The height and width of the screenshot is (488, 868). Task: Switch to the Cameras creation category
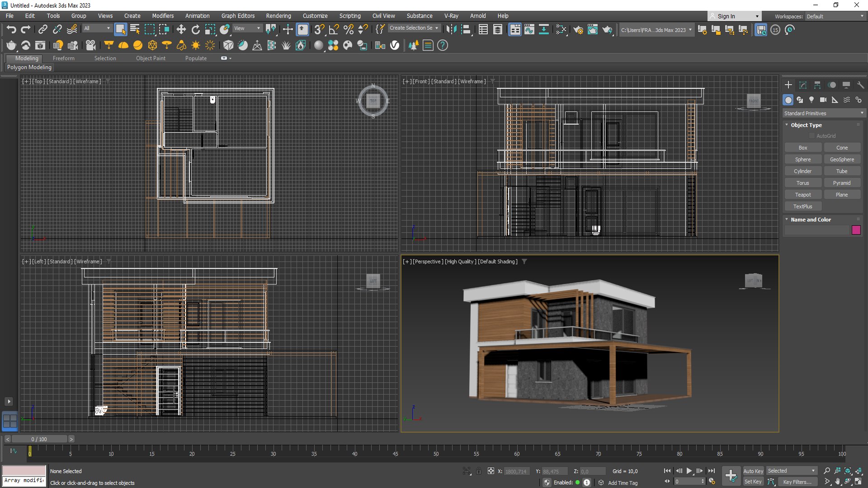[x=823, y=100]
